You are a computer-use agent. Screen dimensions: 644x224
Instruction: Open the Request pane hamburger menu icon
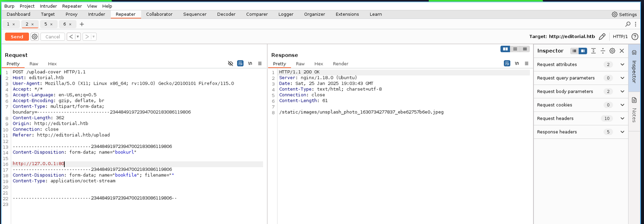(x=260, y=64)
